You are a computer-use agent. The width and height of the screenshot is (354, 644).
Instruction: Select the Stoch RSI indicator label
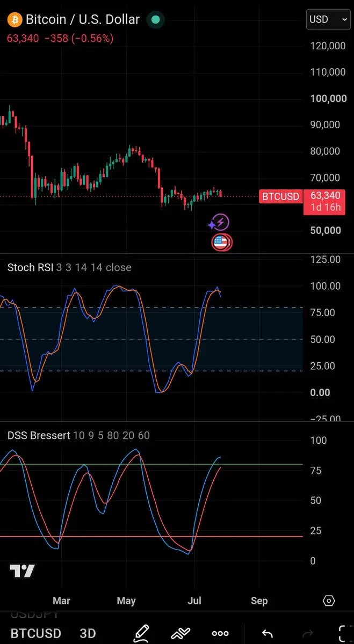coord(30,267)
